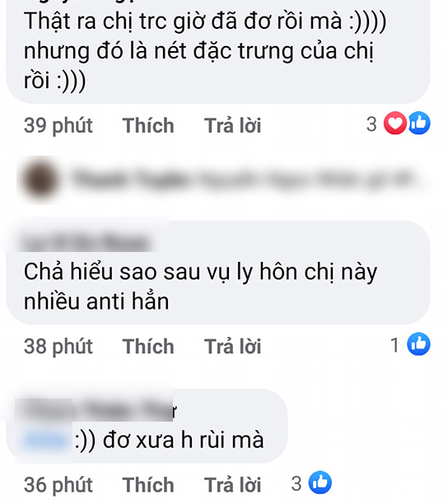Click Trả lời under the 38 phút comment

pos(233,346)
